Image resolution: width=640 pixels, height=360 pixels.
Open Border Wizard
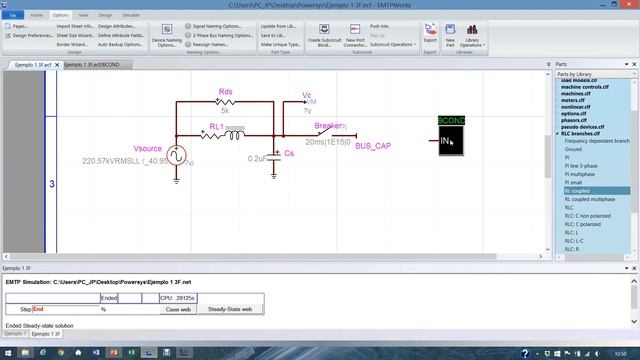pyautogui.click(x=72, y=44)
